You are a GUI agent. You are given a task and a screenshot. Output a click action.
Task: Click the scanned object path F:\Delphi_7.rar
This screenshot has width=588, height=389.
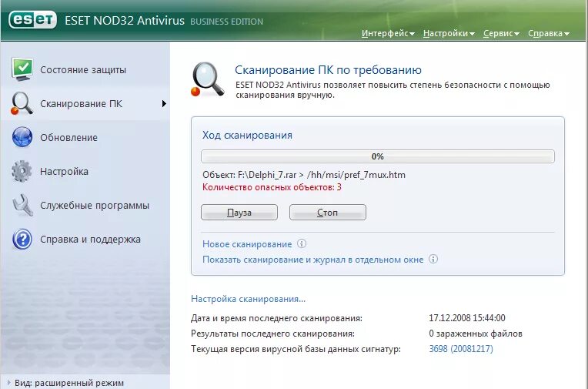[x=304, y=175]
